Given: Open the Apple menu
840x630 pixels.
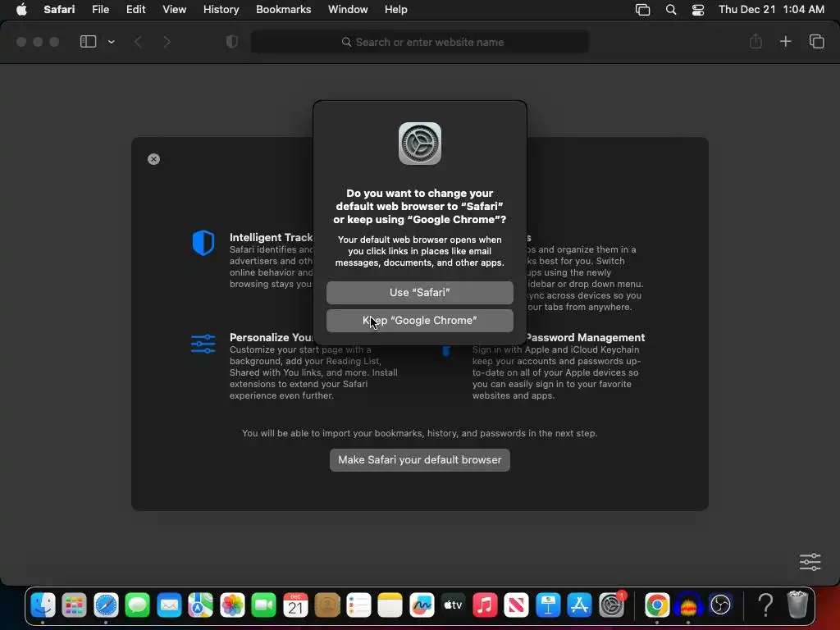Looking at the screenshot, I should click(21, 10).
